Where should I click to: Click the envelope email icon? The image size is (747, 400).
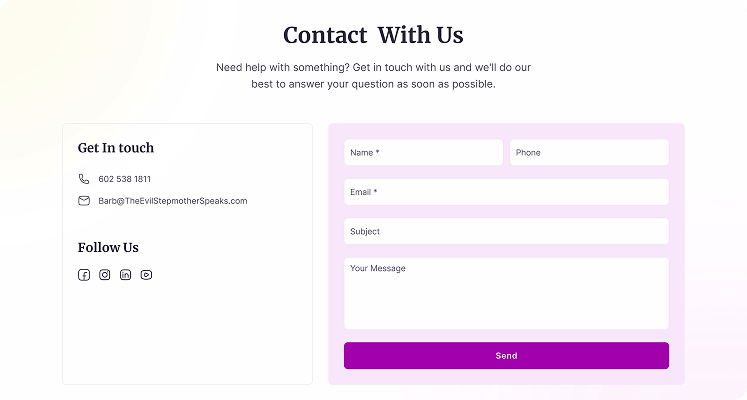tap(84, 201)
